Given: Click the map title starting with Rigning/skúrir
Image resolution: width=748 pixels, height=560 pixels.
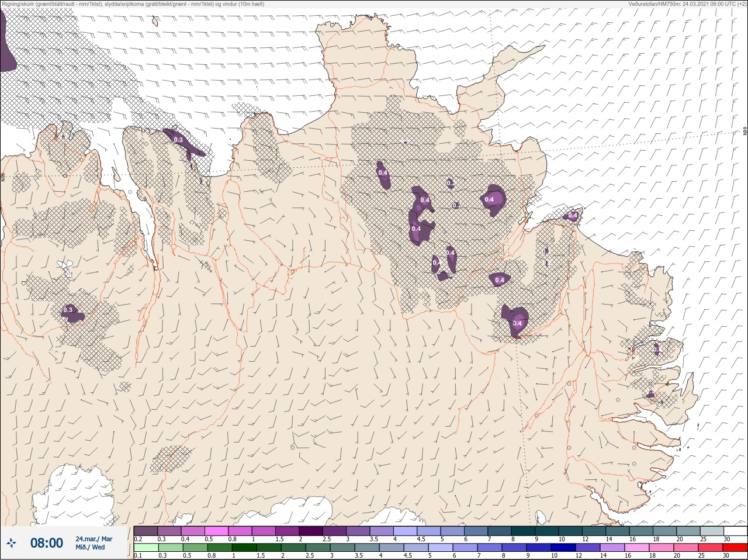Looking at the screenshot, I should [133, 4].
